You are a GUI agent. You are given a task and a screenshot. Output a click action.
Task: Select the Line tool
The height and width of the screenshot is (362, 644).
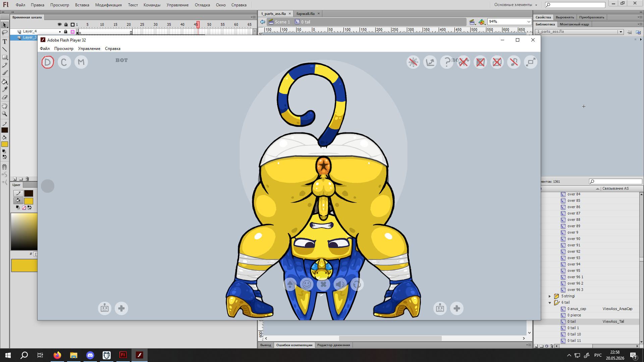[x=5, y=49]
